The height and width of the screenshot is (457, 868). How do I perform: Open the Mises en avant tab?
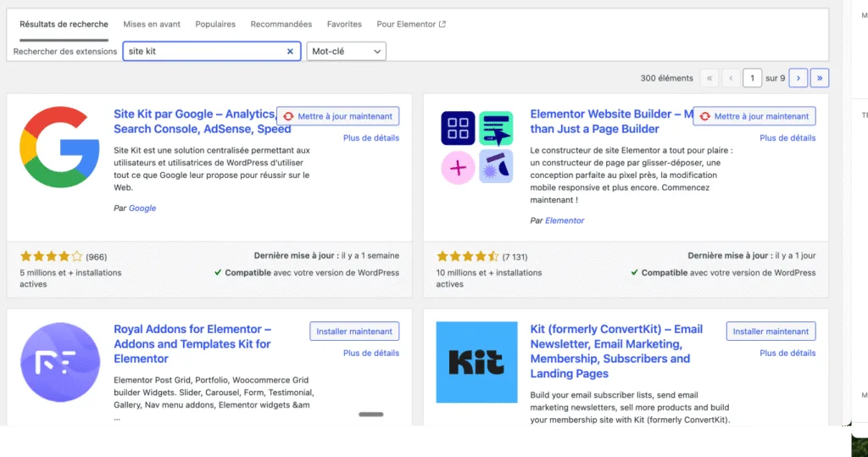(152, 25)
